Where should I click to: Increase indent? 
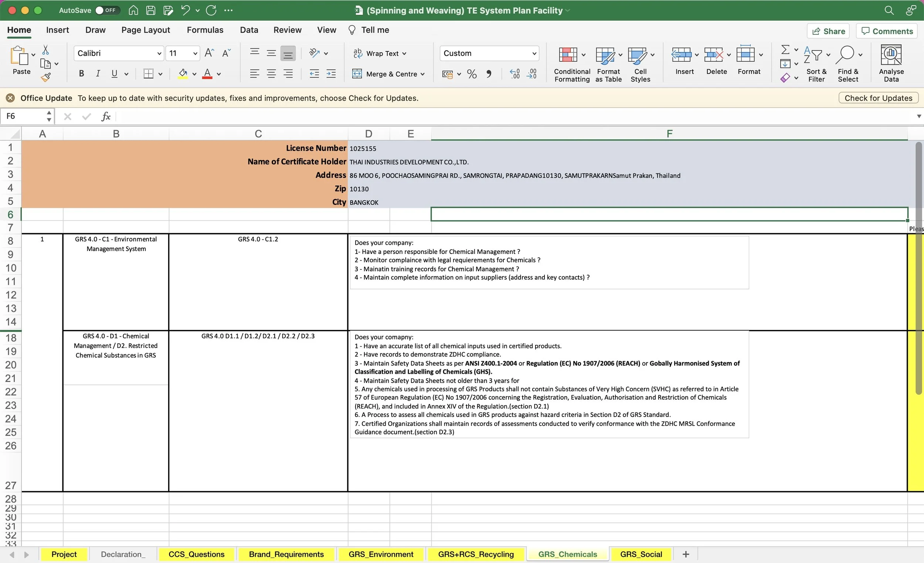tap(331, 74)
